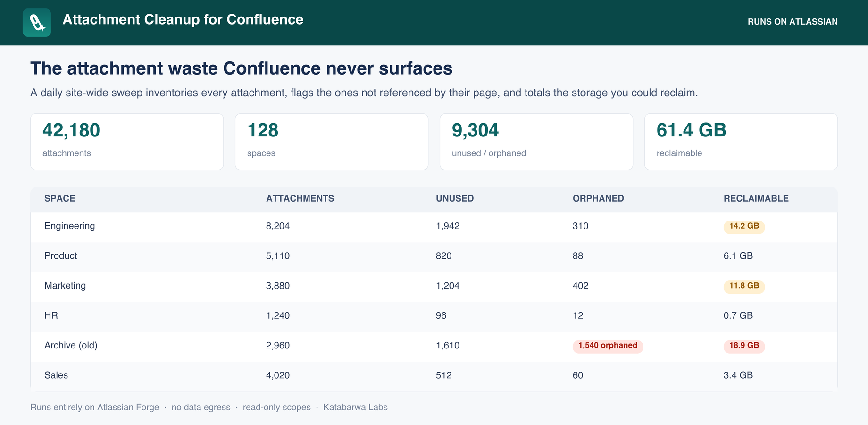Click the RECLAIMABLE column header
The width and height of the screenshot is (868, 425).
pos(756,199)
